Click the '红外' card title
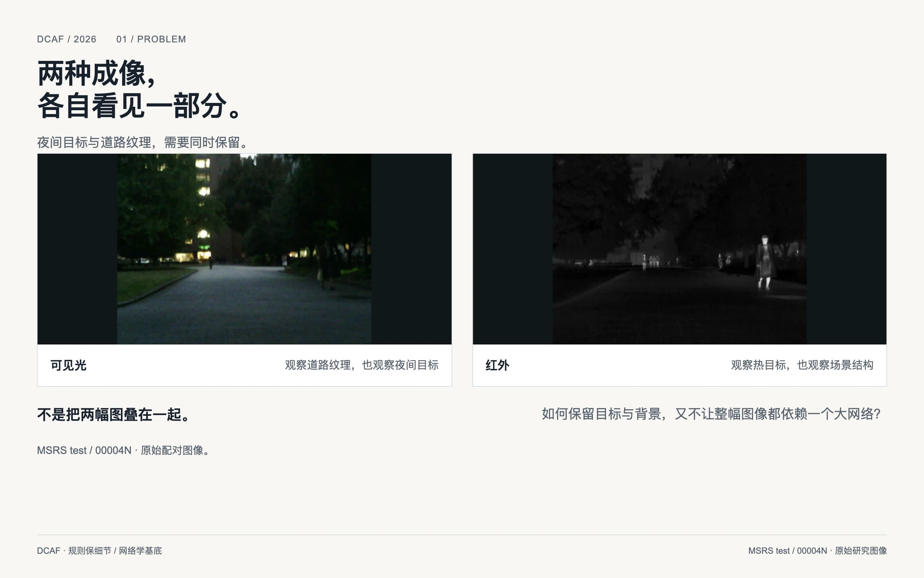Image resolution: width=924 pixels, height=578 pixels. (x=497, y=365)
